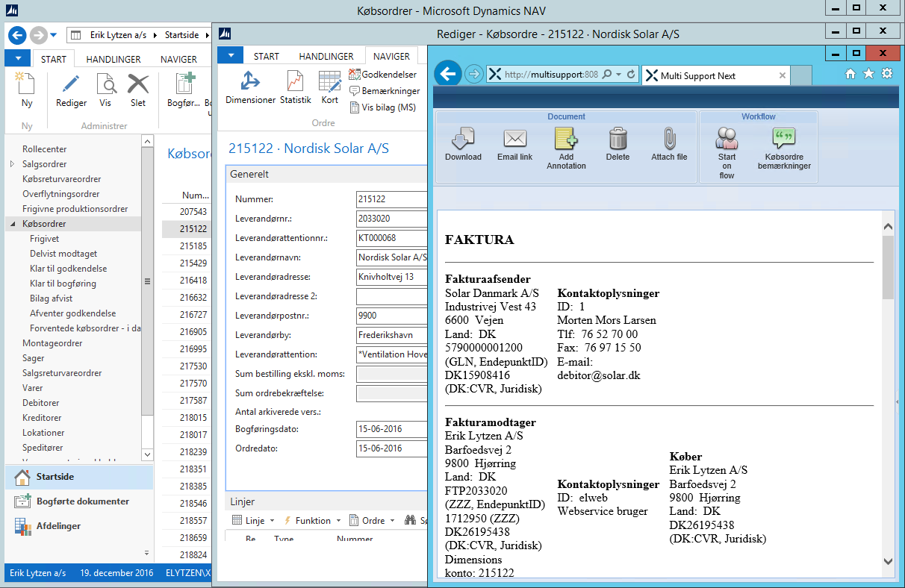Click the Generelt section header

pos(326,174)
